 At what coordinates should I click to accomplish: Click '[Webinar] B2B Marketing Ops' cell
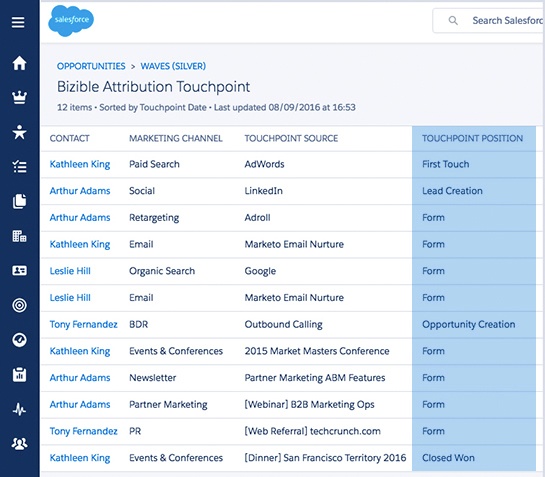[309, 404]
